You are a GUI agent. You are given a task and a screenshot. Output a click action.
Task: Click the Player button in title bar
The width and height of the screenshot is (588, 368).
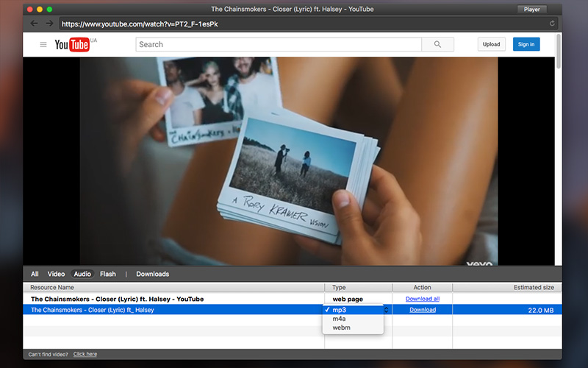[x=531, y=10]
